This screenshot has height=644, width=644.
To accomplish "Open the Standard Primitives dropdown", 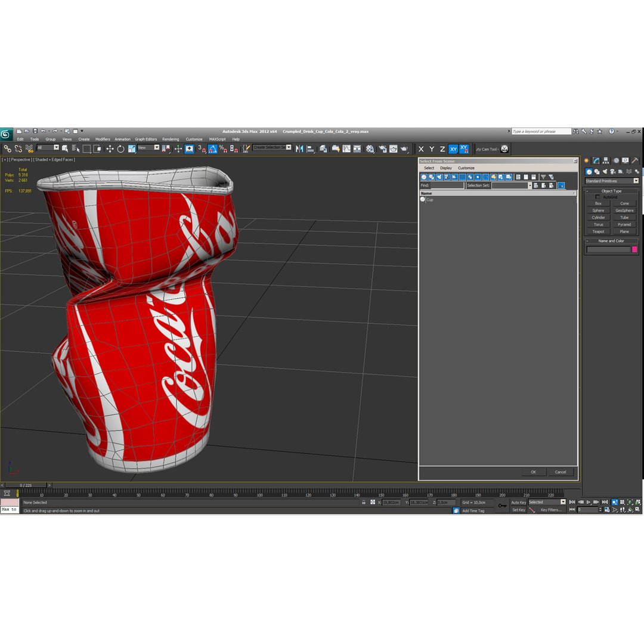I will point(612,181).
